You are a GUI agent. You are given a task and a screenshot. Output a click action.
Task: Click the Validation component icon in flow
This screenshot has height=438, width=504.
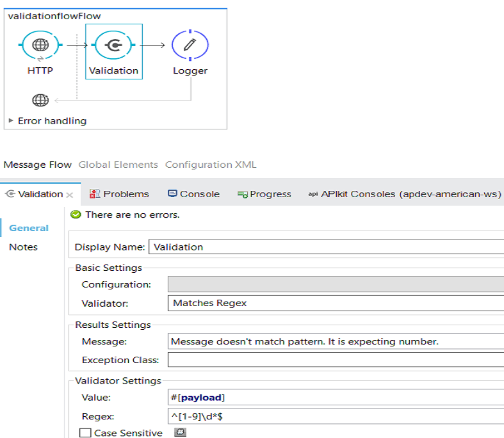pyautogui.click(x=113, y=45)
